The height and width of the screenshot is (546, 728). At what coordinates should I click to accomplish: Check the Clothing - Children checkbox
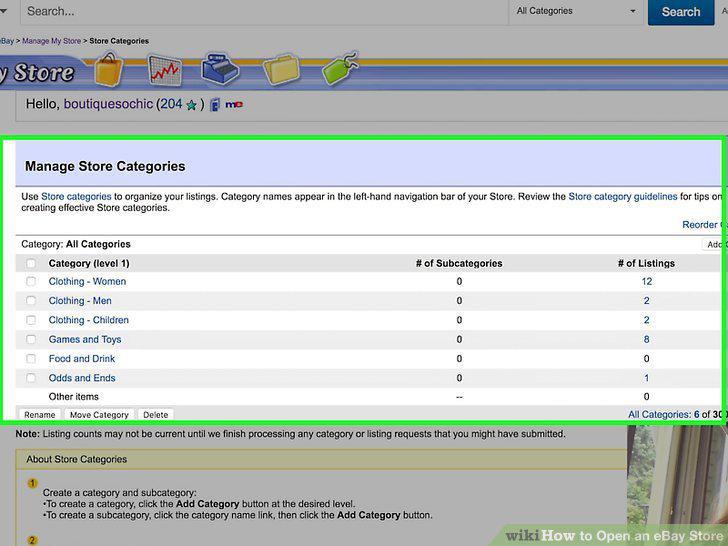click(31, 320)
